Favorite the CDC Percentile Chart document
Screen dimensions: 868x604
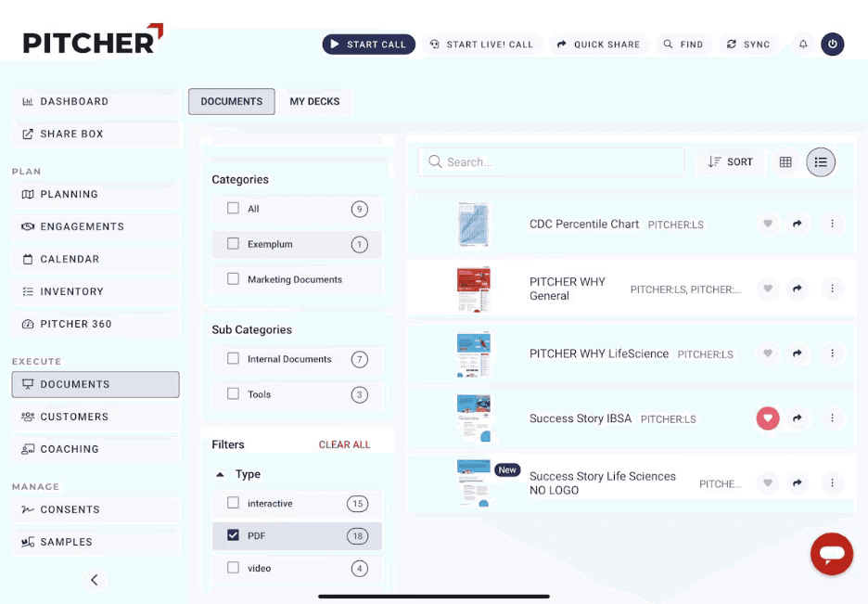click(768, 224)
